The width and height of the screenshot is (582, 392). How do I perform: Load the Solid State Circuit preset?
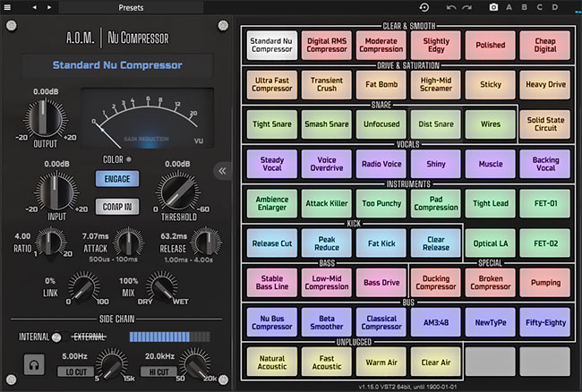tap(545, 124)
